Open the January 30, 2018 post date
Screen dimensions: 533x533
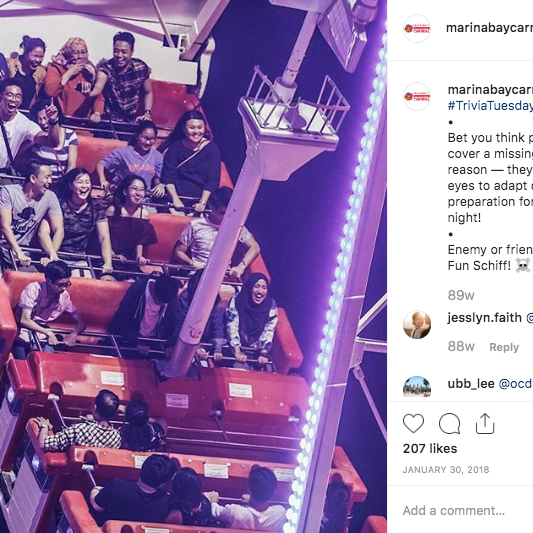pyautogui.click(x=446, y=470)
